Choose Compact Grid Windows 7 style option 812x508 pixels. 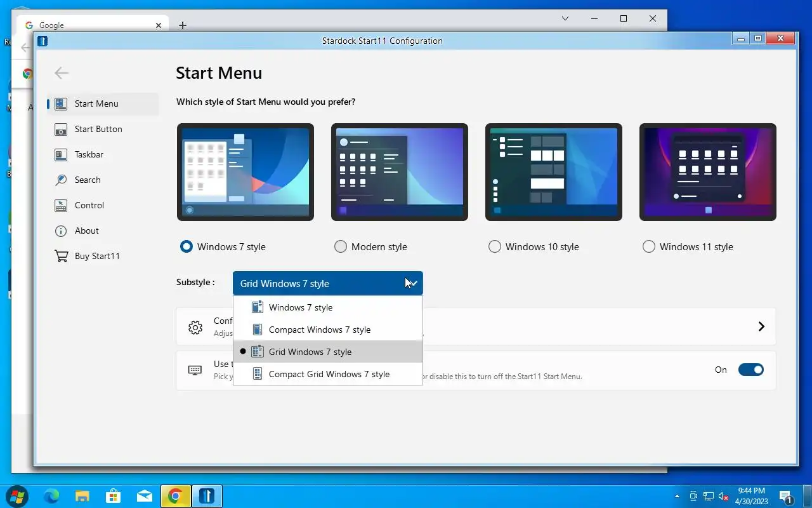point(328,374)
